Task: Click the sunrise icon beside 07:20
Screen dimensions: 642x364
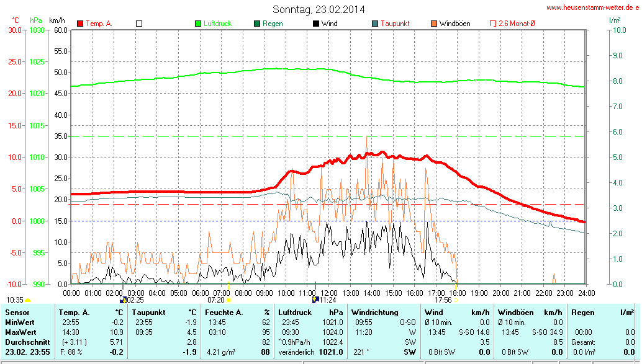Action: click(x=229, y=300)
